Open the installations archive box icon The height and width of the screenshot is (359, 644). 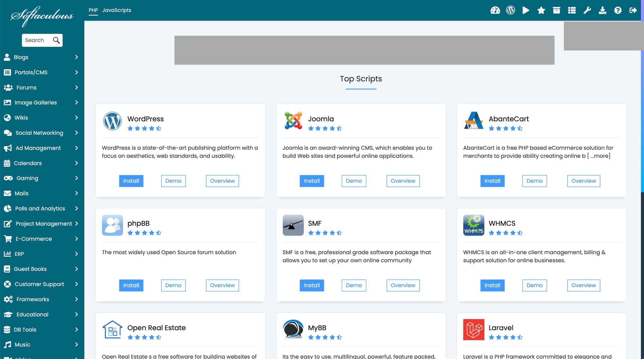click(556, 10)
